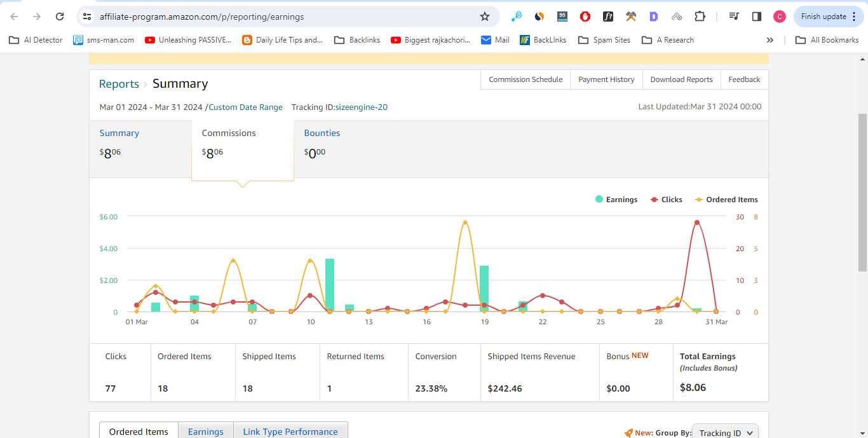Open the A Research bookmark folder
The height and width of the screenshot is (438, 868).
pyautogui.click(x=668, y=40)
